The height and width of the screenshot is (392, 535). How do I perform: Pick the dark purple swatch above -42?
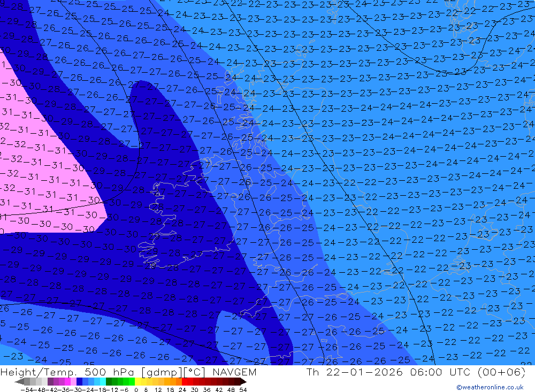pyautogui.click(x=50, y=381)
